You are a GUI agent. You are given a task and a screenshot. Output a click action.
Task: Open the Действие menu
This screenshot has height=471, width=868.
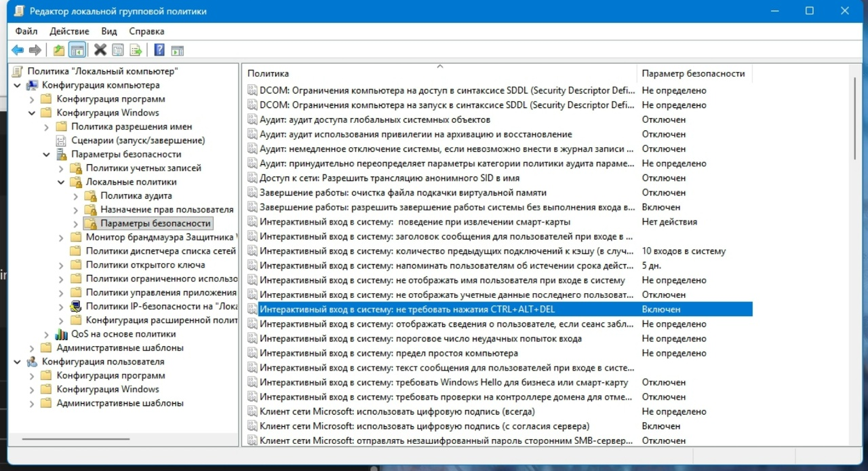pyautogui.click(x=69, y=31)
